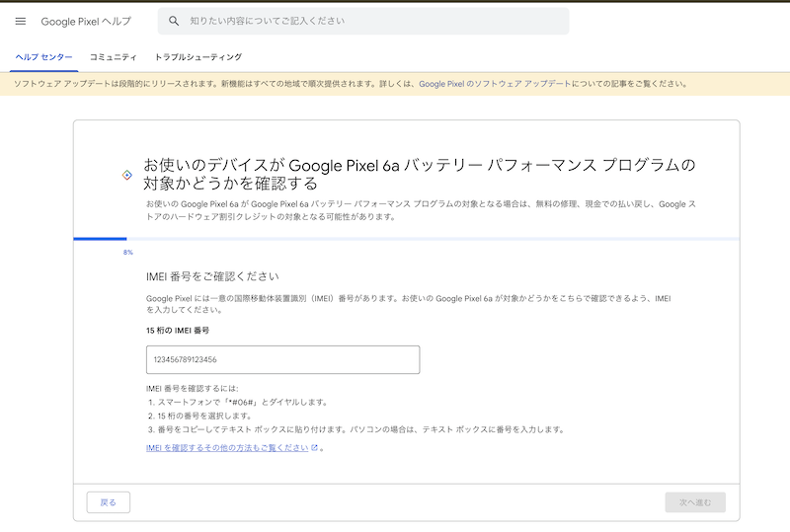Open the トラブルシューティング tab

(x=198, y=57)
